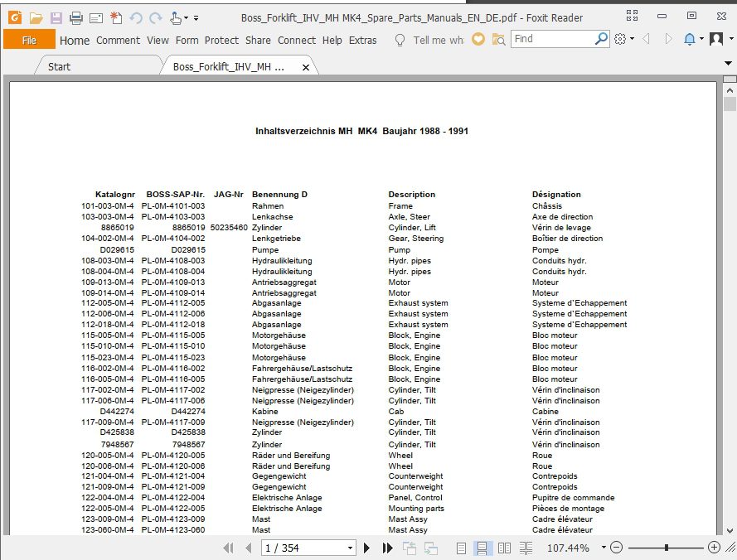Print the document using the printer icon
737x560 pixels.
click(75, 18)
